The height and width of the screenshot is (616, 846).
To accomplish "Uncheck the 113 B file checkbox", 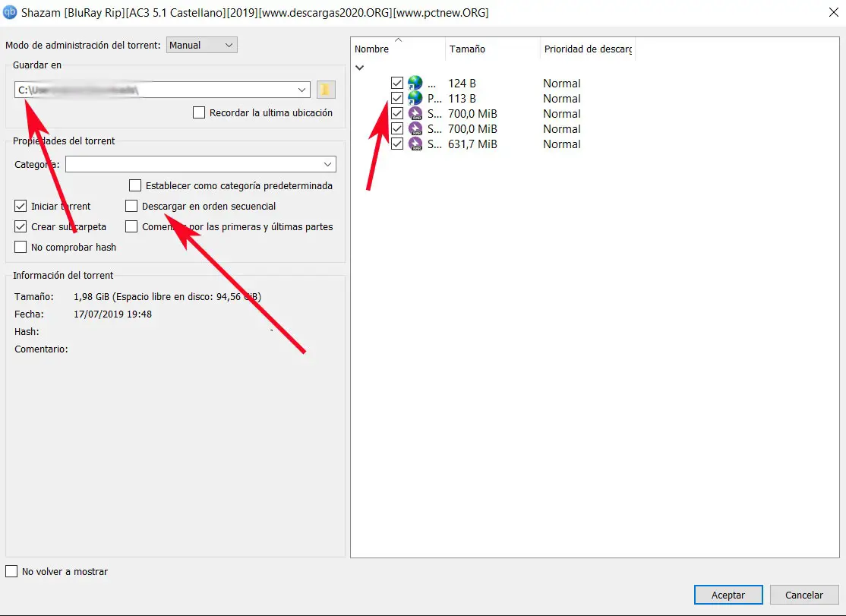I will (x=397, y=98).
